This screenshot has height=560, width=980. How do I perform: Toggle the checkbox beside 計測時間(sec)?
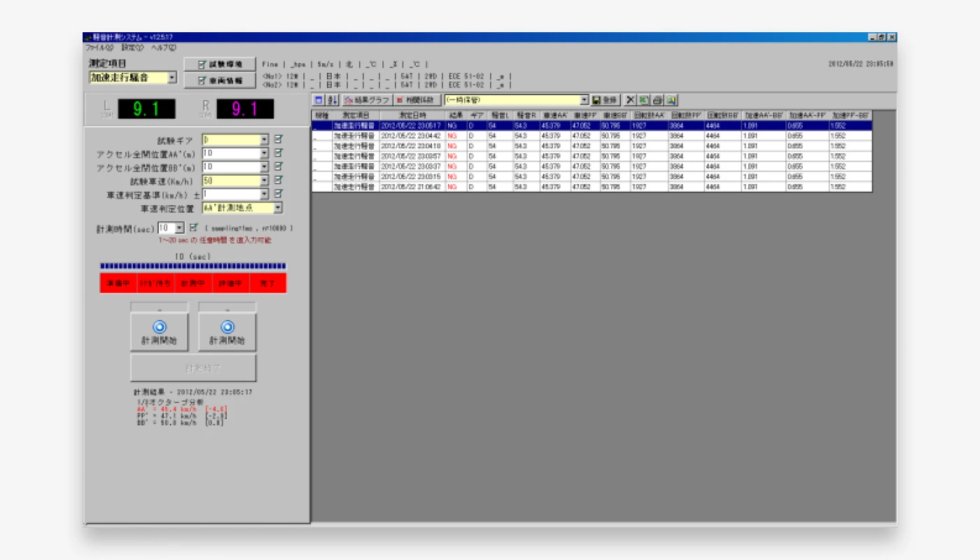pyautogui.click(x=194, y=227)
